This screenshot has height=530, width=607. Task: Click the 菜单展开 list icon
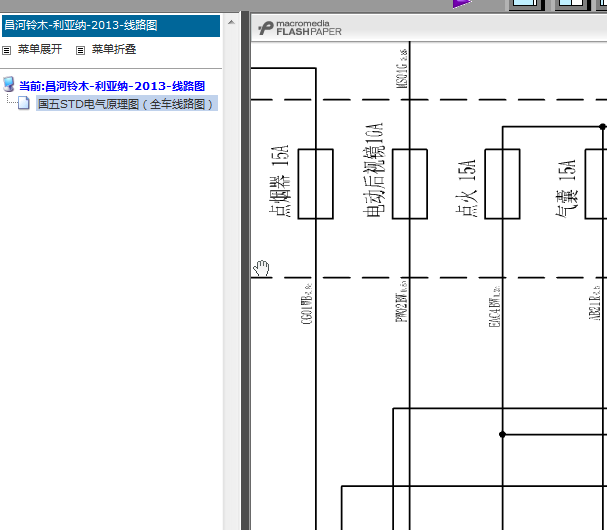pyautogui.click(x=7, y=50)
